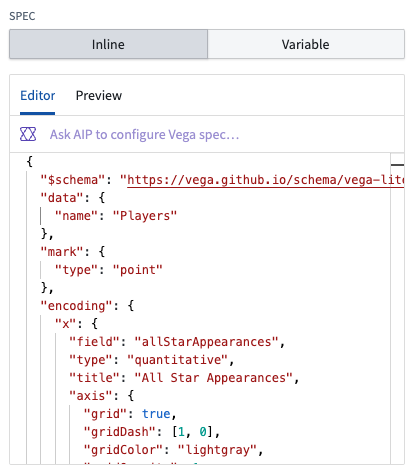Click the "quantitative" type value

click(x=177, y=360)
